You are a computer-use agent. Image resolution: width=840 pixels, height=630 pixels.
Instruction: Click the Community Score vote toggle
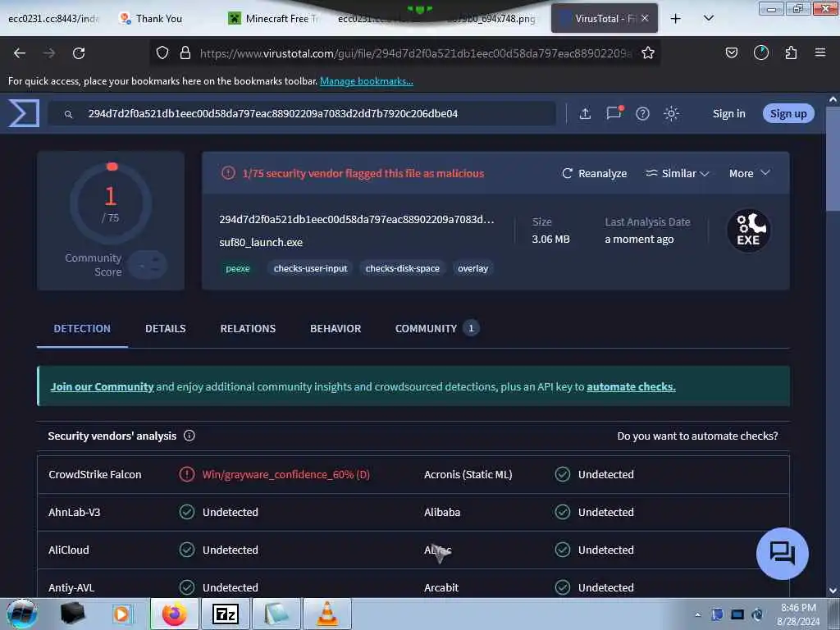tap(148, 265)
